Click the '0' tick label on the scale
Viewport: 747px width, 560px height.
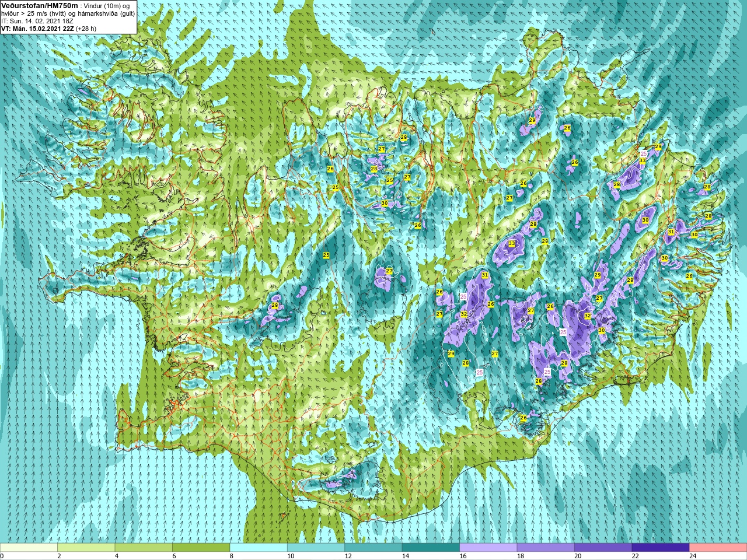[2, 556]
